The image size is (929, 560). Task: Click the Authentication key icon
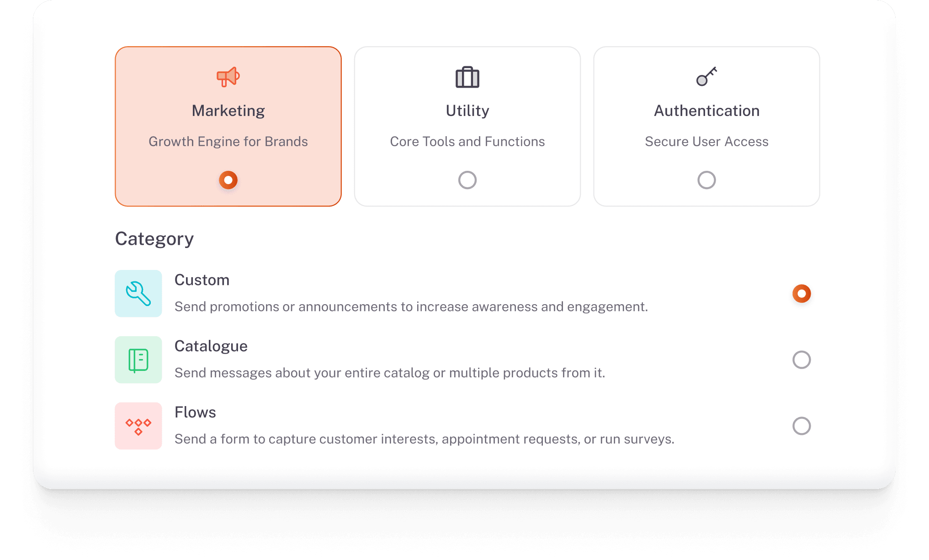pos(706,77)
